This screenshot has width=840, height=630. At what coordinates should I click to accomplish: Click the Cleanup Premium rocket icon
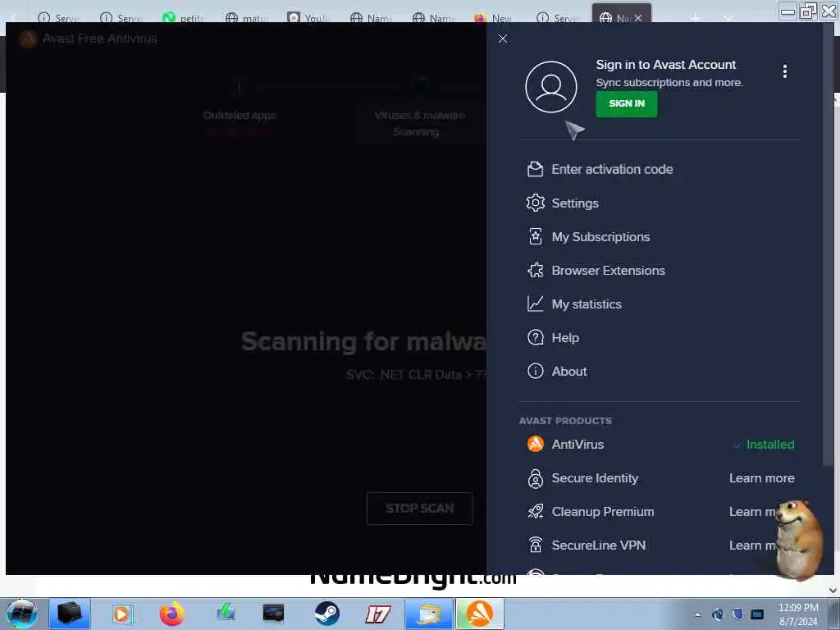[x=535, y=512]
